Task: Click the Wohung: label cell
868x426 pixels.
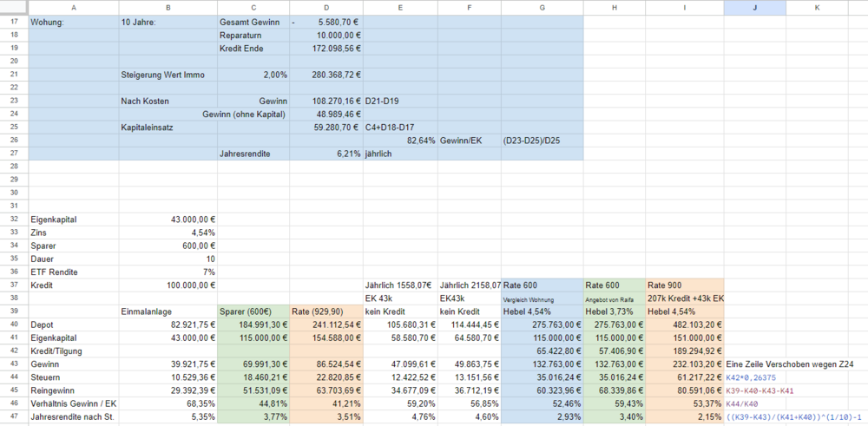Action: [x=74, y=23]
